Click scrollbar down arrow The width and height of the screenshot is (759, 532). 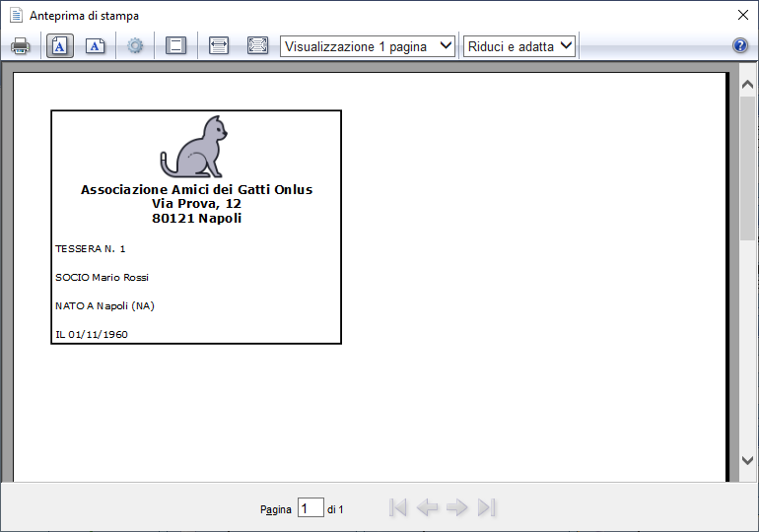click(747, 460)
